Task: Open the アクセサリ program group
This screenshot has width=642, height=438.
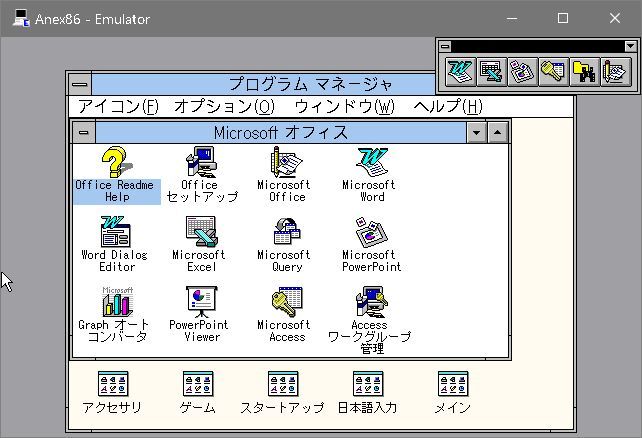Action: 113,393
